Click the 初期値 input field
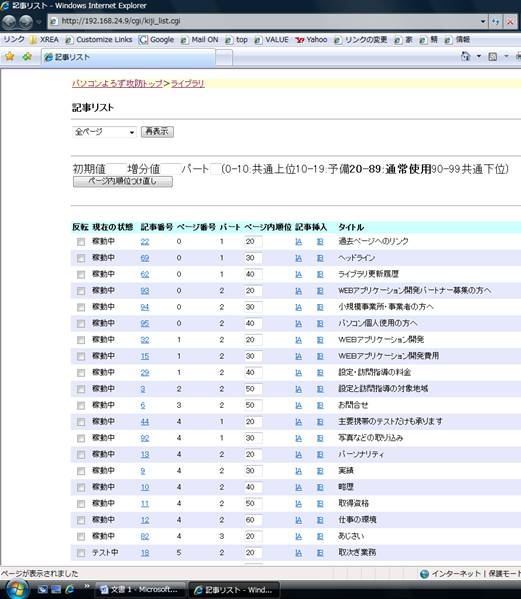 [x=116, y=169]
